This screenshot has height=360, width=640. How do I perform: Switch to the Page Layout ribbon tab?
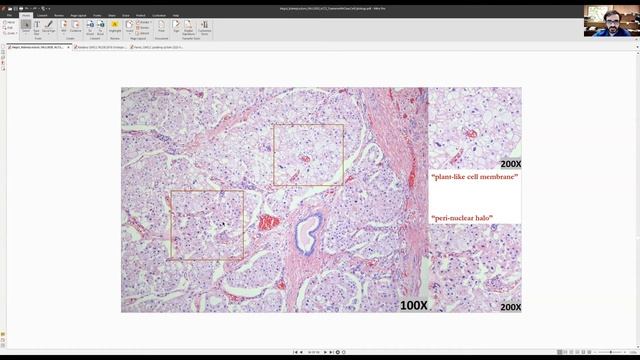point(78,16)
